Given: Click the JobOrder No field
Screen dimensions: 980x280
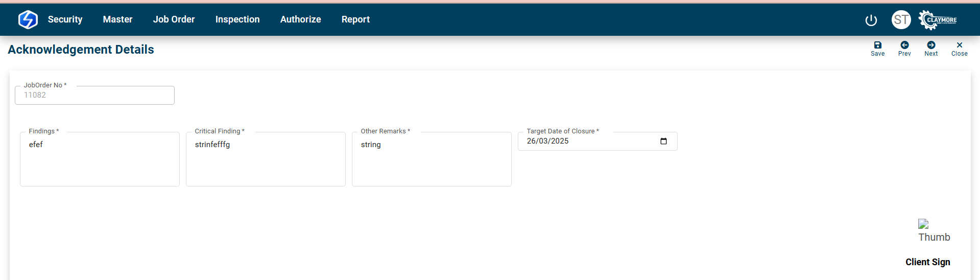Looking at the screenshot, I should pyautogui.click(x=94, y=96).
